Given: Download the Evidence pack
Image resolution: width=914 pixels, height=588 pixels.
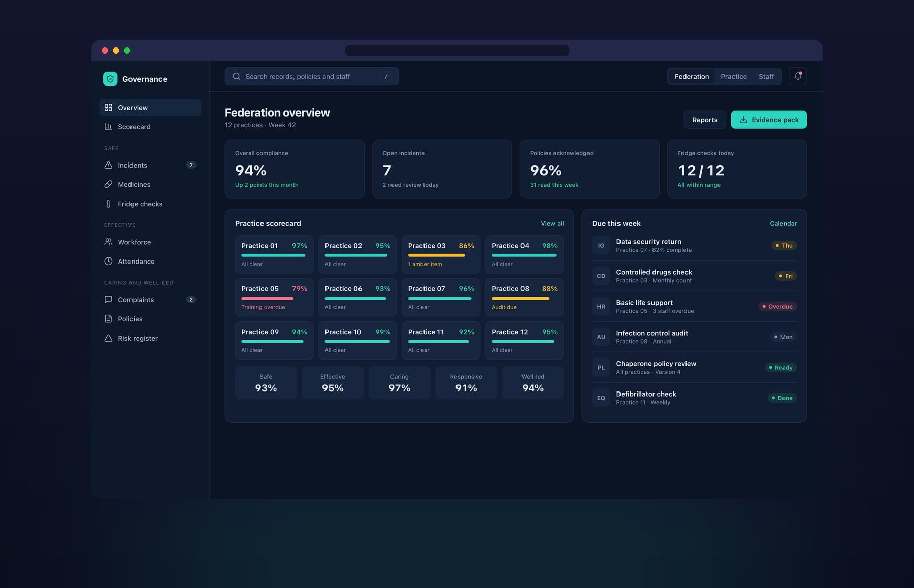Looking at the screenshot, I should [769, 120].
